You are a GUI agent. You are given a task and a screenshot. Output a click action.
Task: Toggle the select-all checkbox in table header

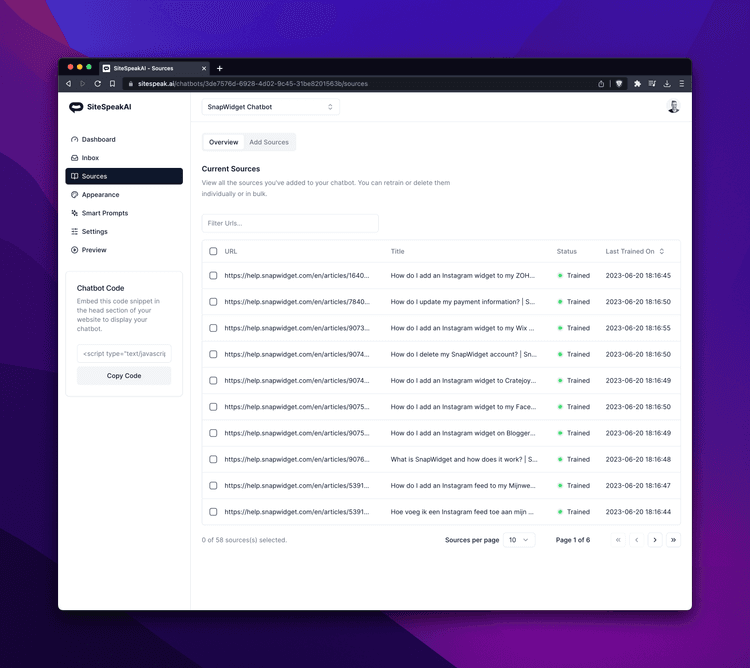[213, 251]
